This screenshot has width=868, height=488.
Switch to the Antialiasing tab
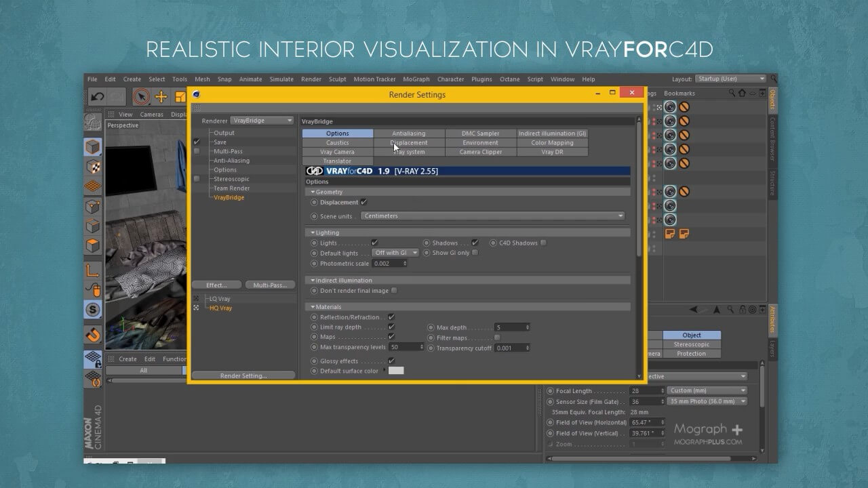pos(409,134)
